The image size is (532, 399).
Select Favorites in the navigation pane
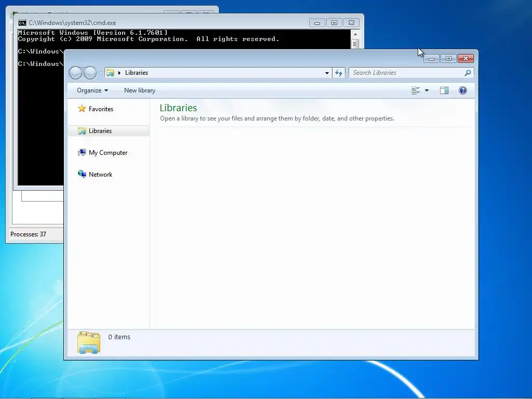(101, 109)
